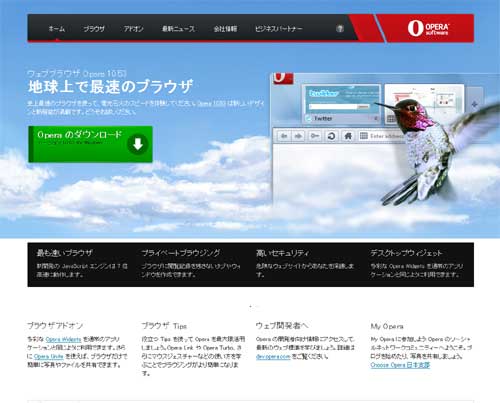Click the forward arrow in browser mockup

[x=299, y=136]
